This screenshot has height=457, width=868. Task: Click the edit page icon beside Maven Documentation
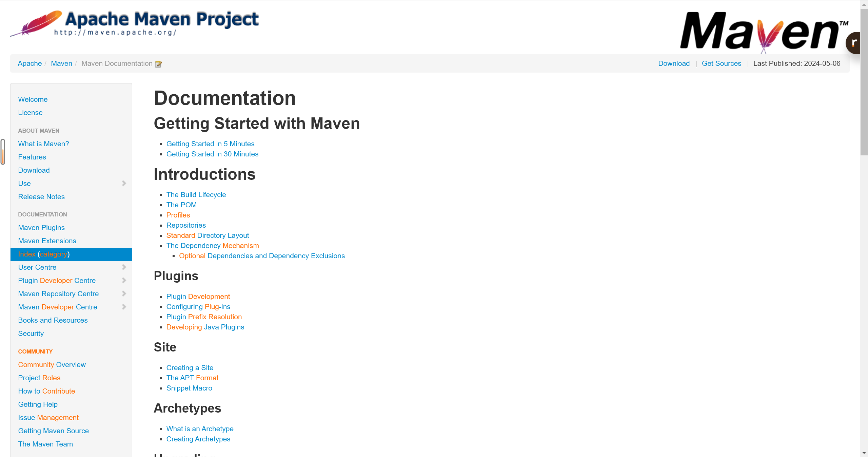click(x=158, y=64)
